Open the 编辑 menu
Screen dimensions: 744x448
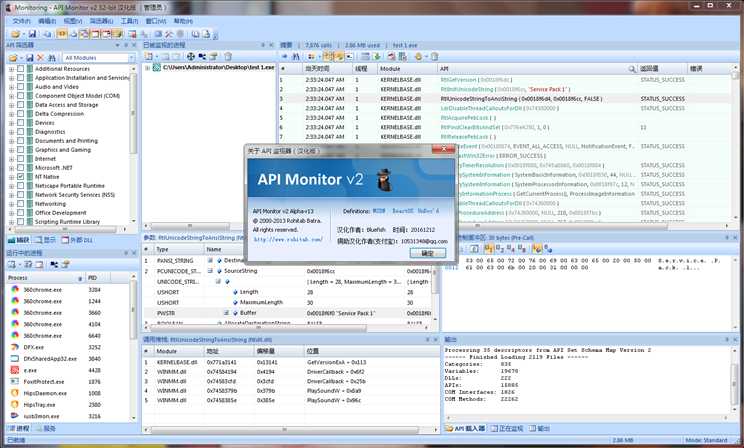coord(47,21)
